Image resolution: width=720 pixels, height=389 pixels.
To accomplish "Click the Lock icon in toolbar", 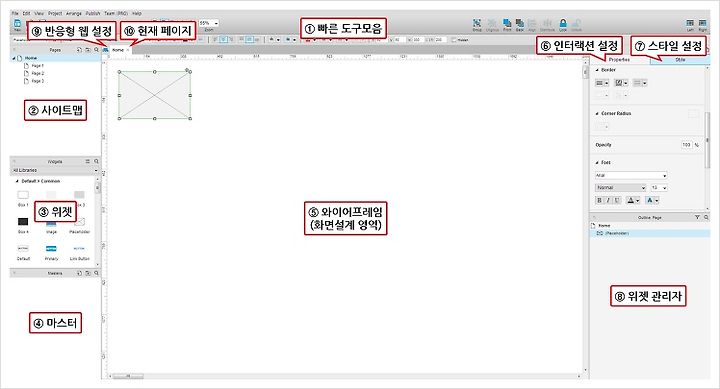I will tap(563, 23).
